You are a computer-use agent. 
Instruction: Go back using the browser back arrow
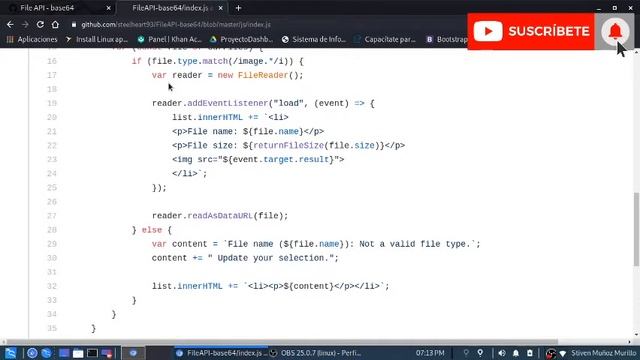point(10,24)
